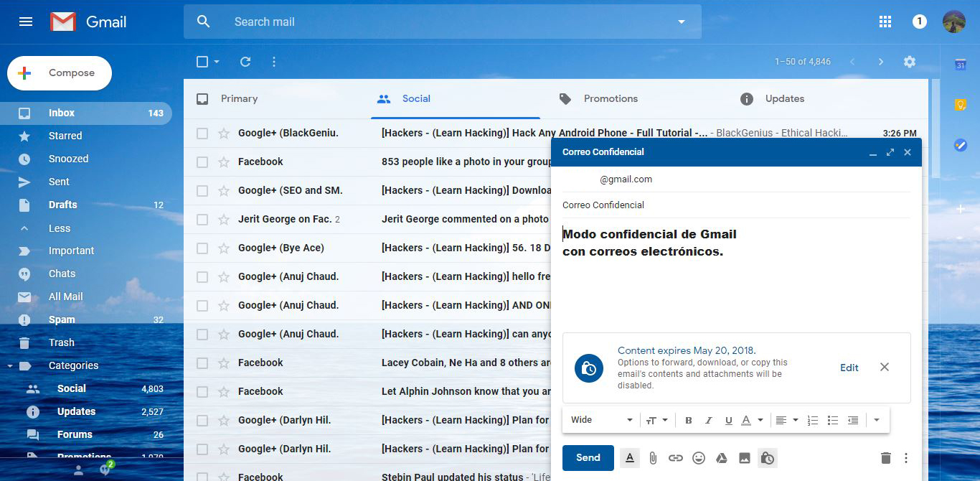Screen dimensions: 980x481
Task: Star the Lacey Cobain Facebook email
Action: click(x=224, y=363)
